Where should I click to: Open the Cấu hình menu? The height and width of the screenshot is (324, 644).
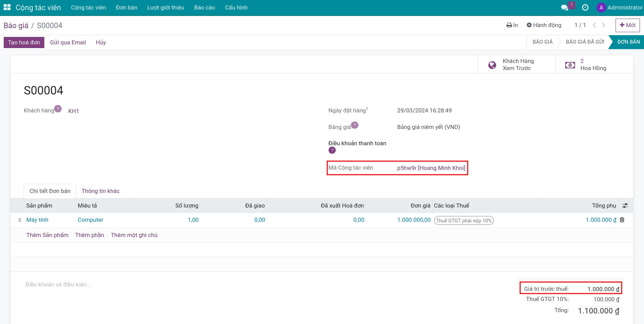(236, 7)
